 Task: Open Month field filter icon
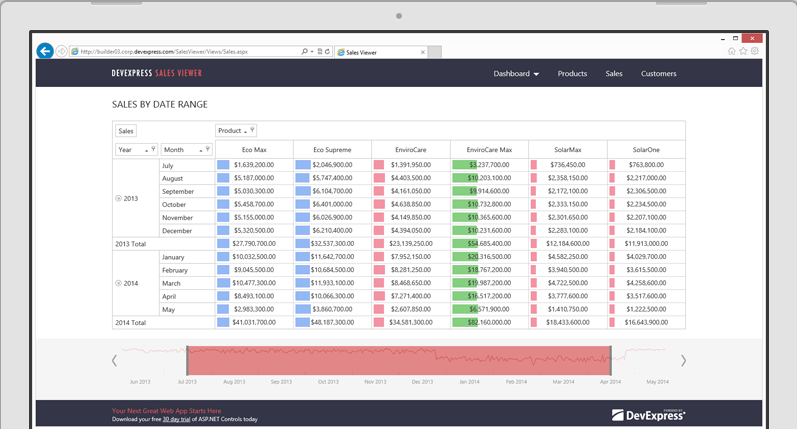click(x=208, y=149)
